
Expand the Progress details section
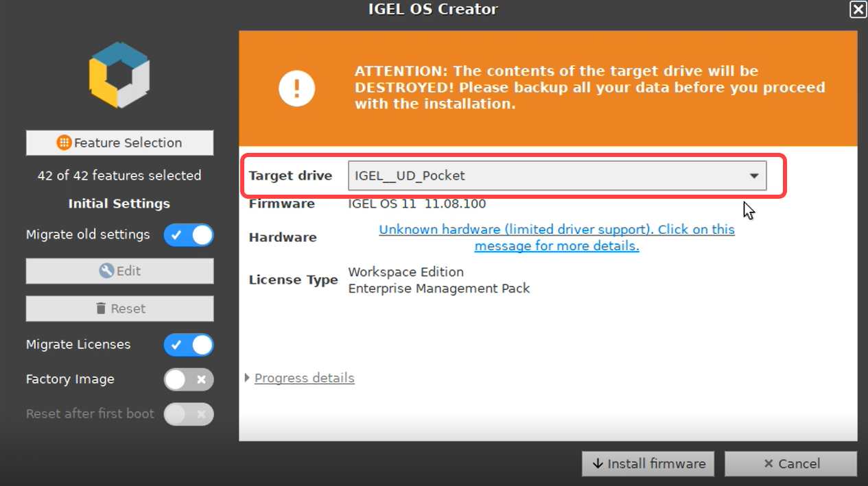304,378
